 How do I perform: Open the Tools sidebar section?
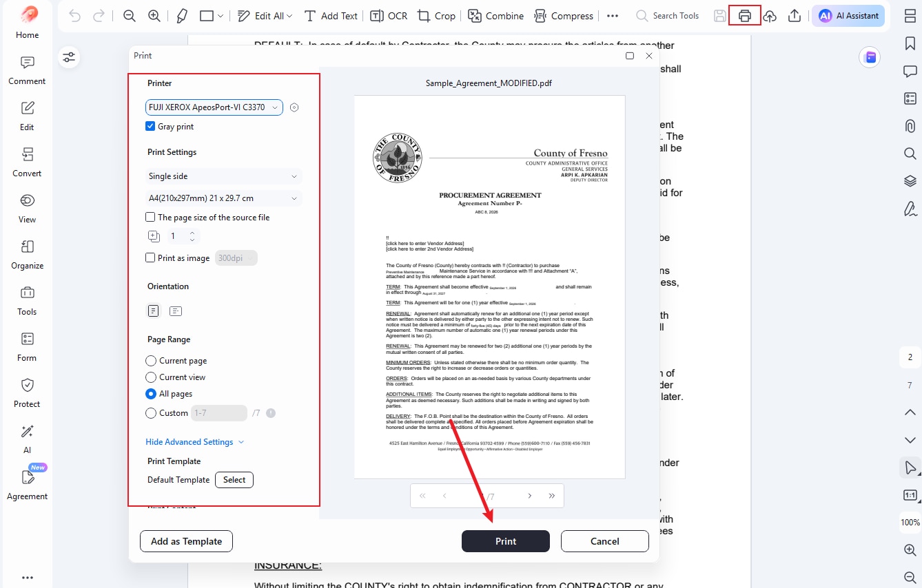click(x=28, y=301)
